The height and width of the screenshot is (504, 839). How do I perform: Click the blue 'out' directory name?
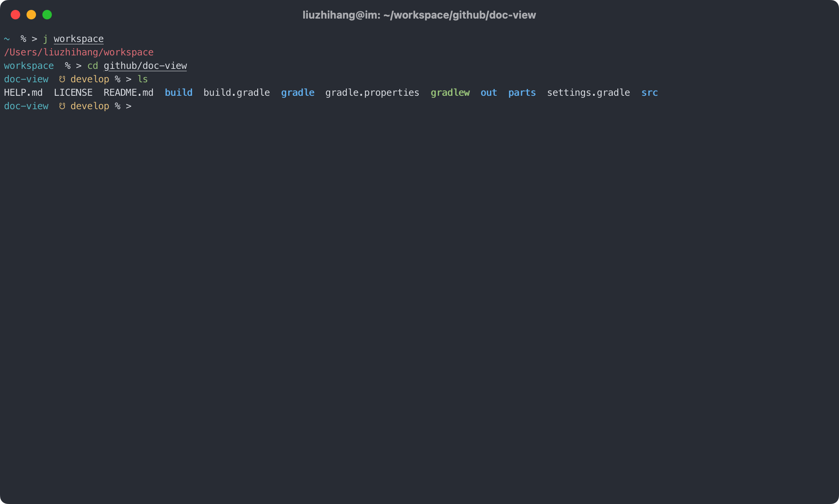coord(489,93)
